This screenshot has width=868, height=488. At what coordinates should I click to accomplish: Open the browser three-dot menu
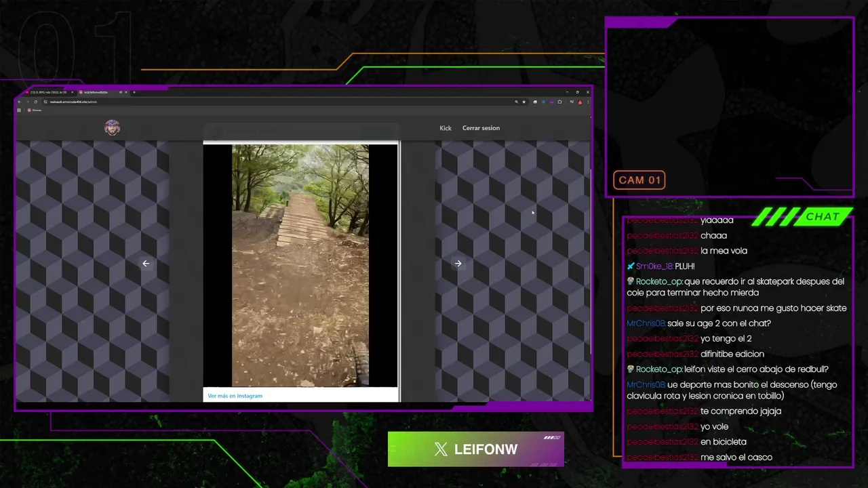click(588, 102)
